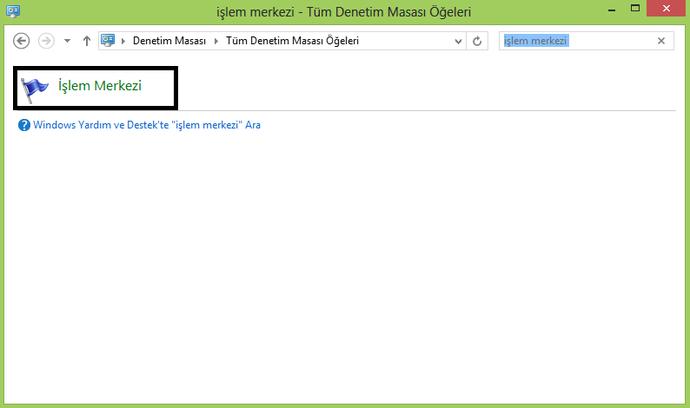The width and height of the screenshot is (690, 408).
Task: Click the Control Panel icon in address bar
Action: coord(108,40)
